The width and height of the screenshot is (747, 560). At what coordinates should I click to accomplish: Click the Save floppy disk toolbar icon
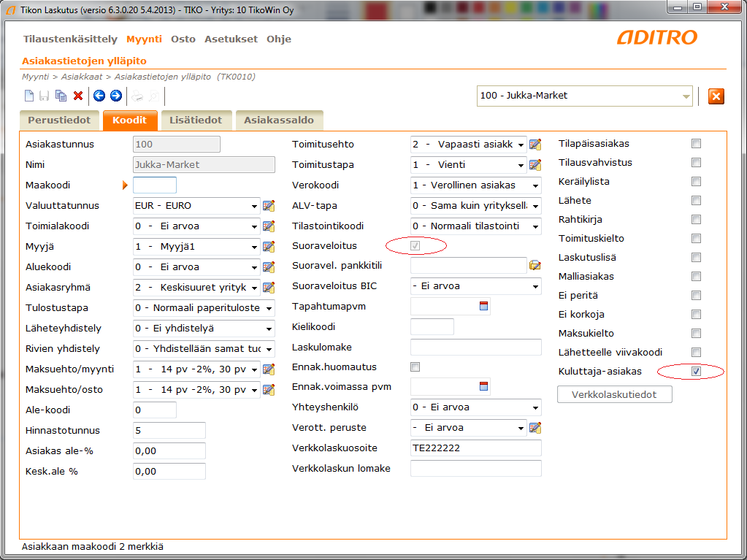click(x=45, y=96)
